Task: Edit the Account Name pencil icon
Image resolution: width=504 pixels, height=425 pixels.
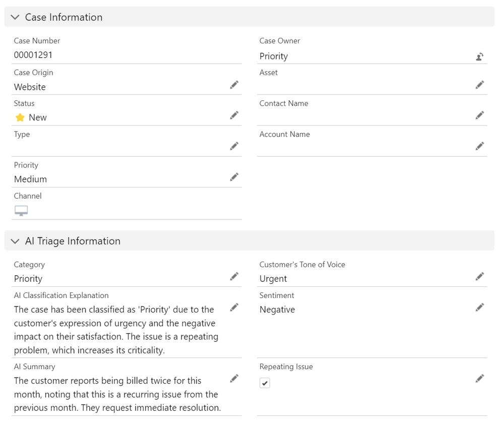Action: [480, 146]
